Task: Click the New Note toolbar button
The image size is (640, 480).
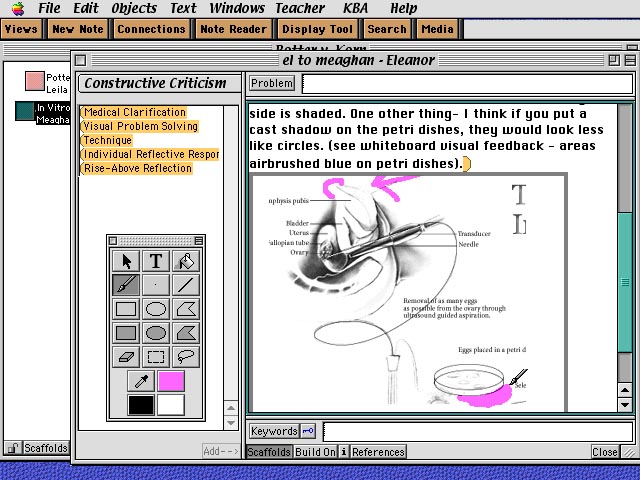Action: [x=78, y=29]
